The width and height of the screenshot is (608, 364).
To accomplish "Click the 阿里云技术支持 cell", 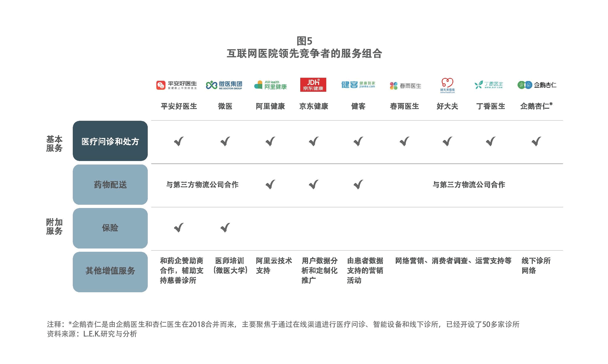I will coord(274,265).
